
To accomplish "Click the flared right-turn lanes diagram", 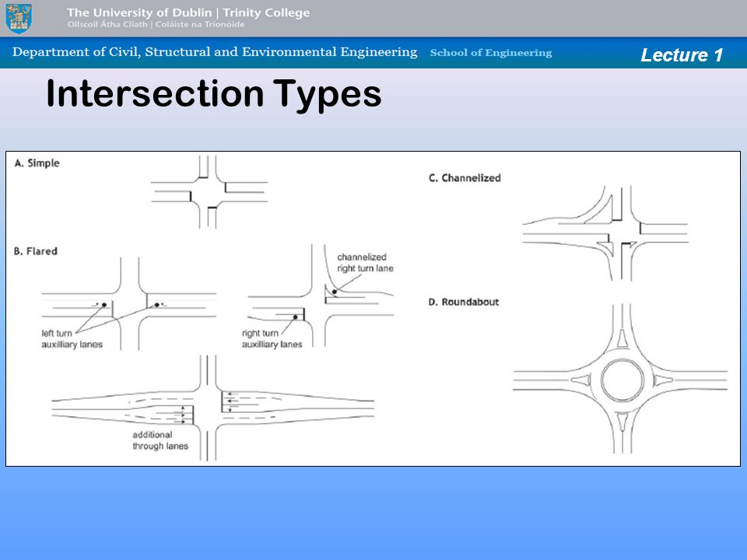I will pyautogui.click(x=320, y=296).
